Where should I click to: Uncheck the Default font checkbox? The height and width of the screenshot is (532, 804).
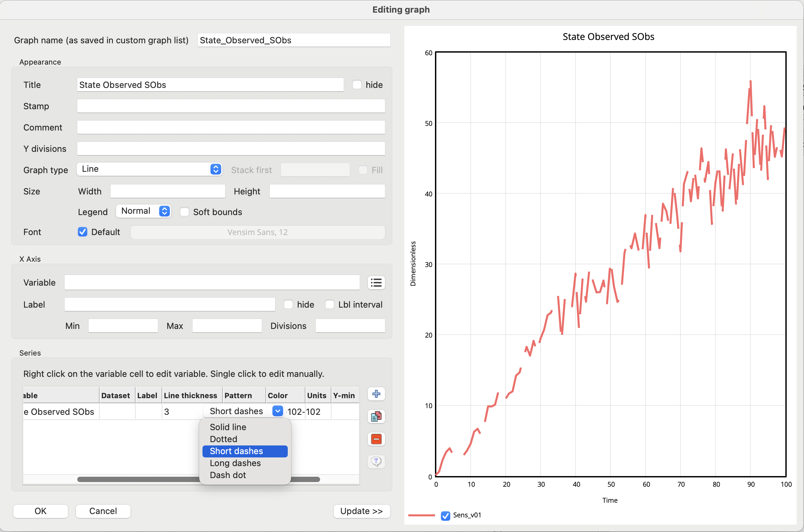click(x=83, y=232)
